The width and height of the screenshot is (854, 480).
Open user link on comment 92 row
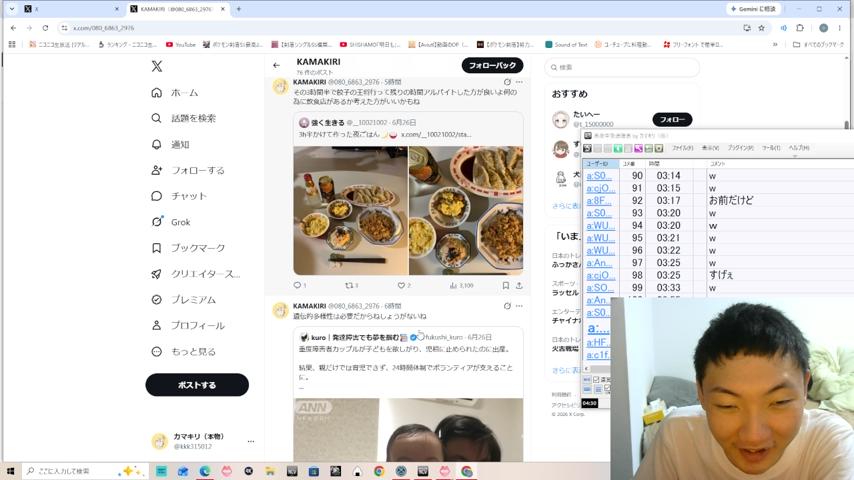click(599, 200)
